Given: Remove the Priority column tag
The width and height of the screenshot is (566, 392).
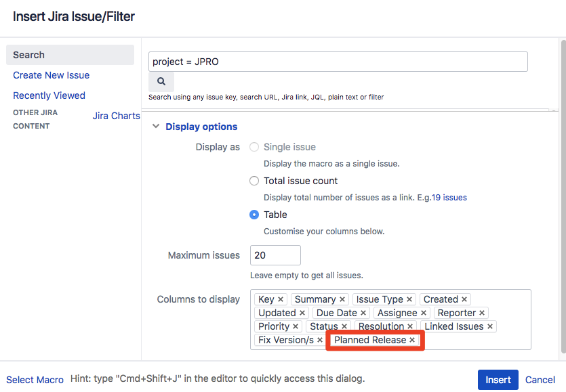Looking at the screenshot, I should click(x=296, y=326).
